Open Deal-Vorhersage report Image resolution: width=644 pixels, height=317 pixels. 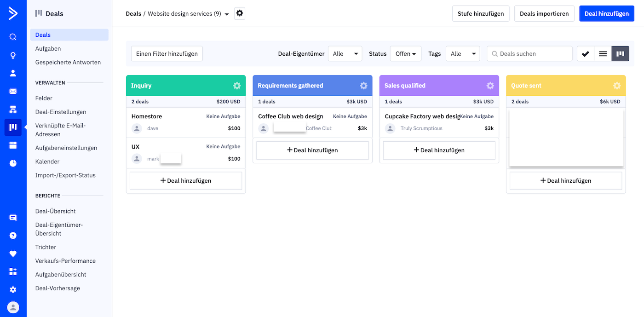click(57, 289)
